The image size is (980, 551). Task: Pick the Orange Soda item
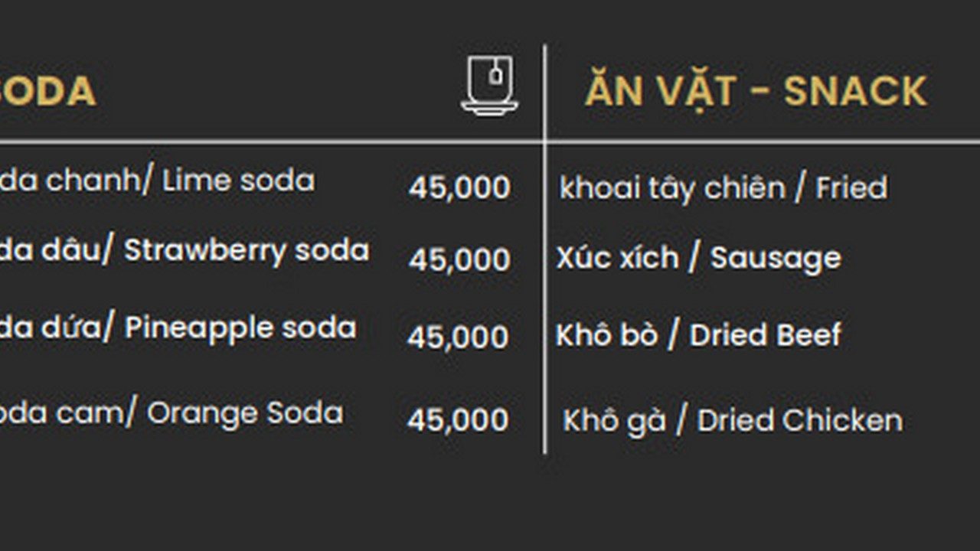171,413
